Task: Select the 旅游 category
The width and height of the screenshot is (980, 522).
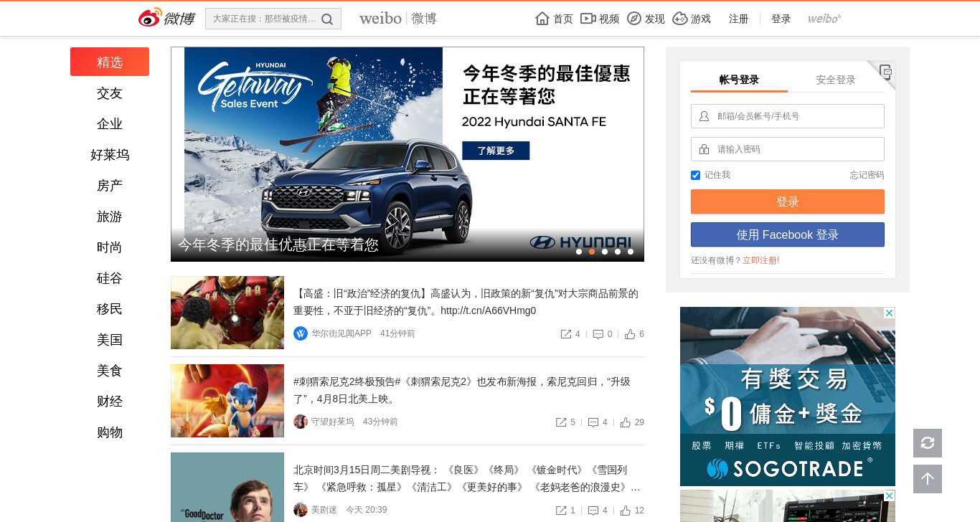Action: [x=110, y=217]
